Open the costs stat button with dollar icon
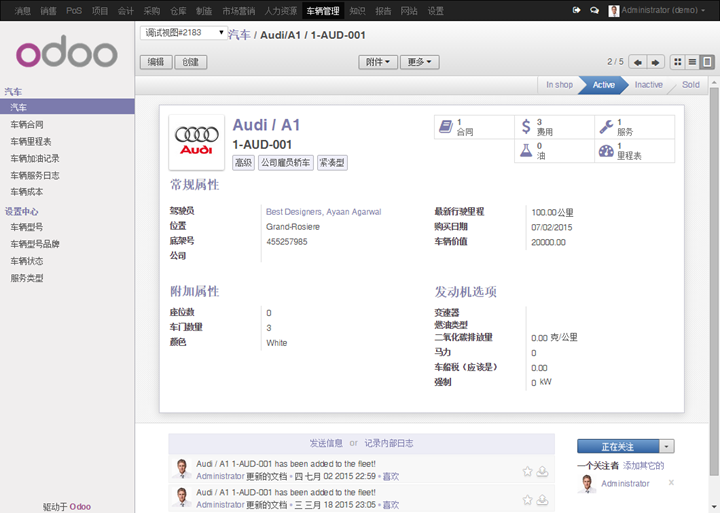Image resolution: width=720 pixels, height=513 pixels. 554,127
